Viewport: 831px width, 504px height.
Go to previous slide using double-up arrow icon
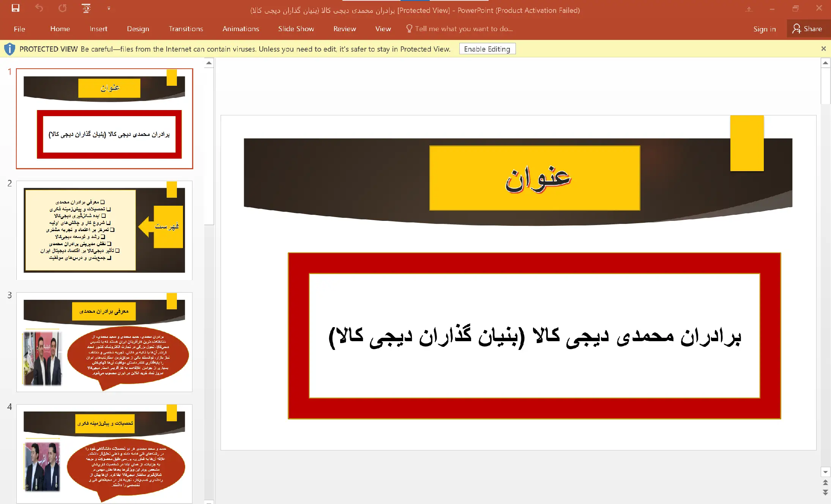pyautogui.click(x=825, y=482)
